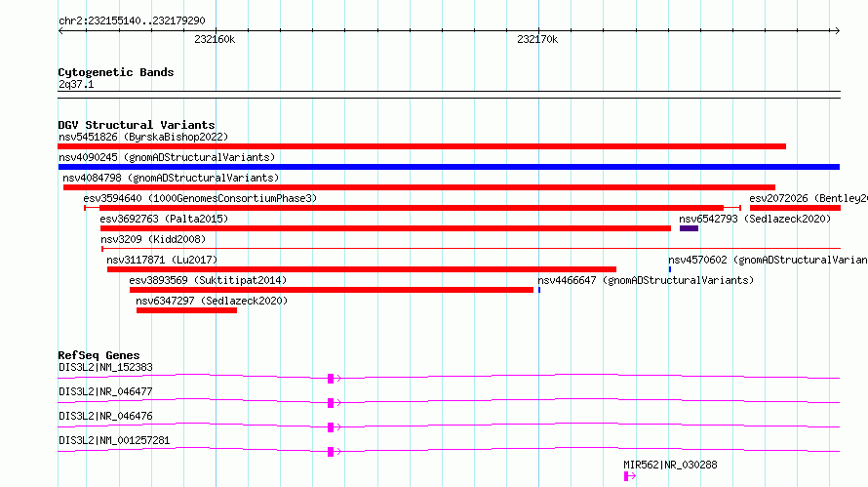868x487 pixels.
Task: Select the nsv3117871 Lu2017 variant bar
Action: point(362,269)
